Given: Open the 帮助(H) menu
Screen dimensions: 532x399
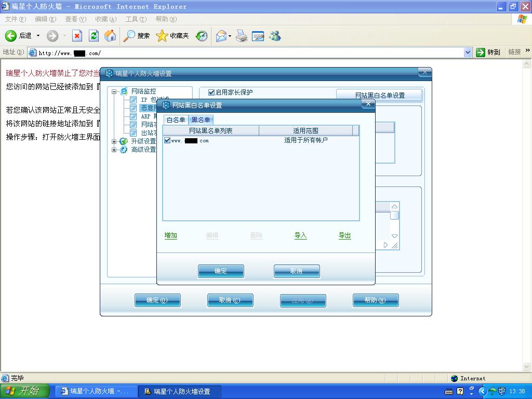Looking at the screenshot, I should click(166, 19).
